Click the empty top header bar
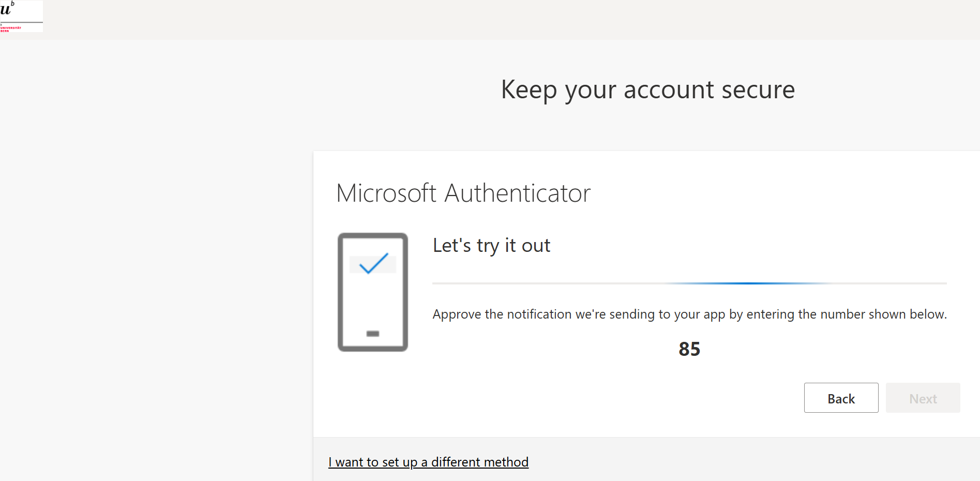The image size is (980, 481). pyautogui.click(x=512, y=20)
